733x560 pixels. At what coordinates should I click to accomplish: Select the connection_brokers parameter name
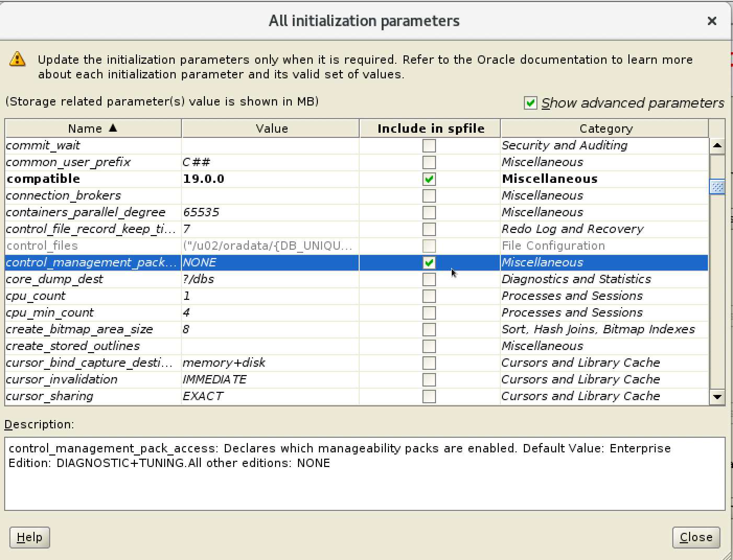(x=63, y=195)
